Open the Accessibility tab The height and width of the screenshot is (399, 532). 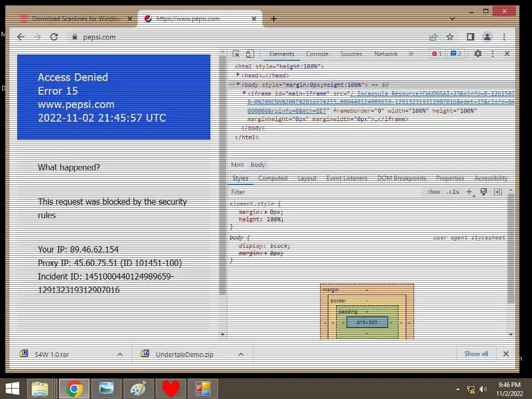491,178
